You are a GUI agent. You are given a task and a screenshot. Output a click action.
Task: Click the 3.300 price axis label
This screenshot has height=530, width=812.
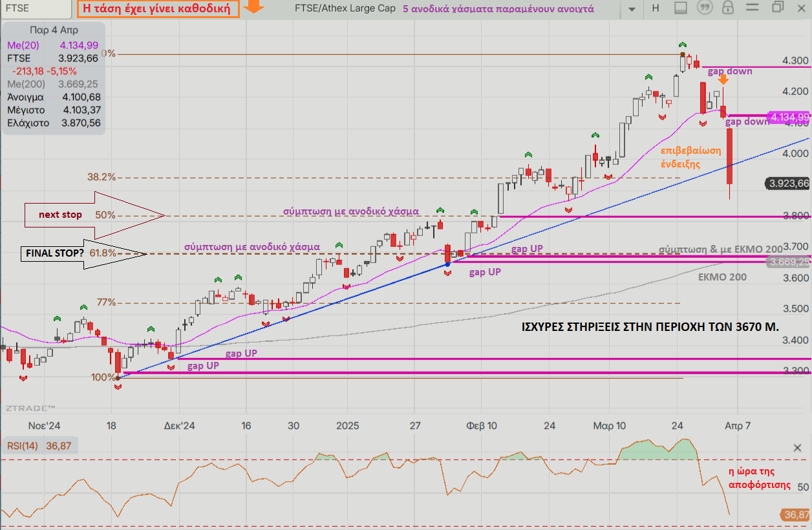tap(795, 371)
